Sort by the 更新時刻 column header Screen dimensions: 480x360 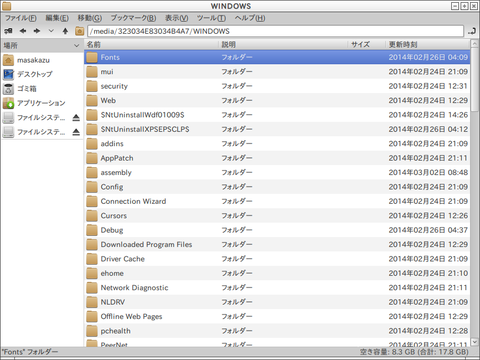click(x=428, y=44)
